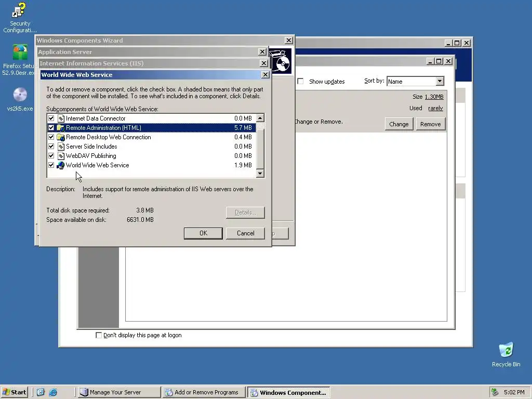Image resolution: width=532 pixels, height=399 pixels.
Task: Click the taskbar clock showing 5:02 PM
Action: (x=514, y=392)
